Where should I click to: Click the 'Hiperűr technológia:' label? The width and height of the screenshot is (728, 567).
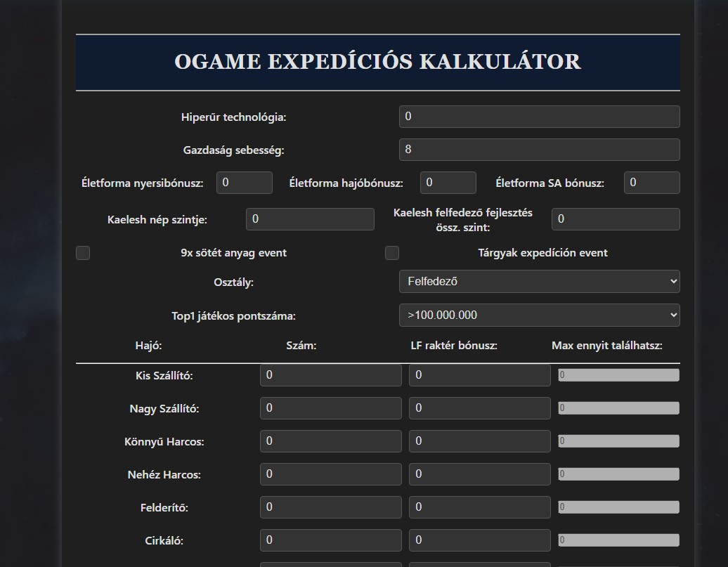[233, 117]
